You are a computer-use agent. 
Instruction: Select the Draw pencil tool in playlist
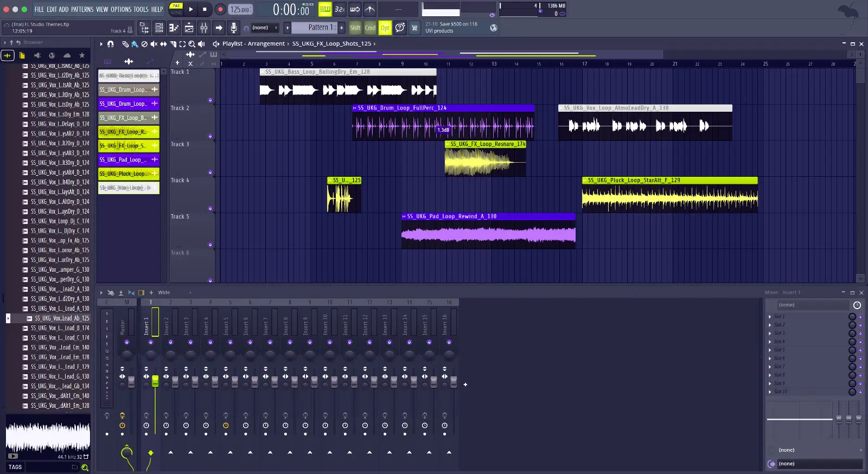pos(126,44)
